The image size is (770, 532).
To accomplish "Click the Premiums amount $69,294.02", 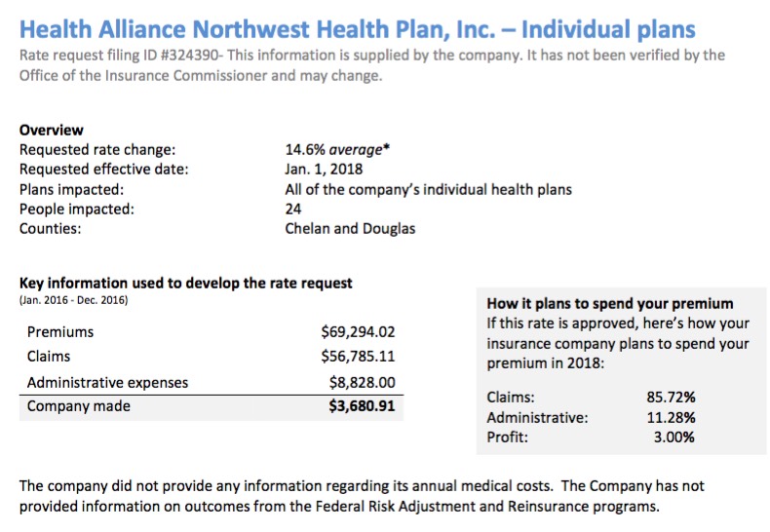I will coord(358,332).
